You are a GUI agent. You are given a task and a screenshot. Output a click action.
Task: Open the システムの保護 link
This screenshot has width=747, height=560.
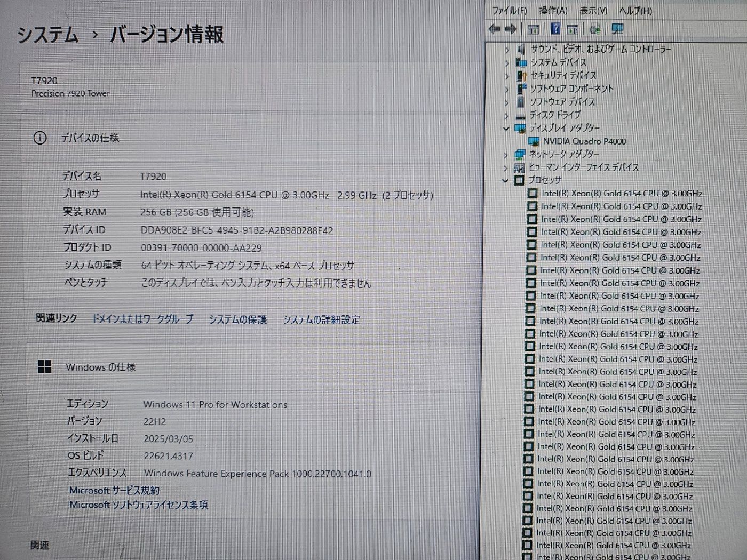[x=237, y=319]
